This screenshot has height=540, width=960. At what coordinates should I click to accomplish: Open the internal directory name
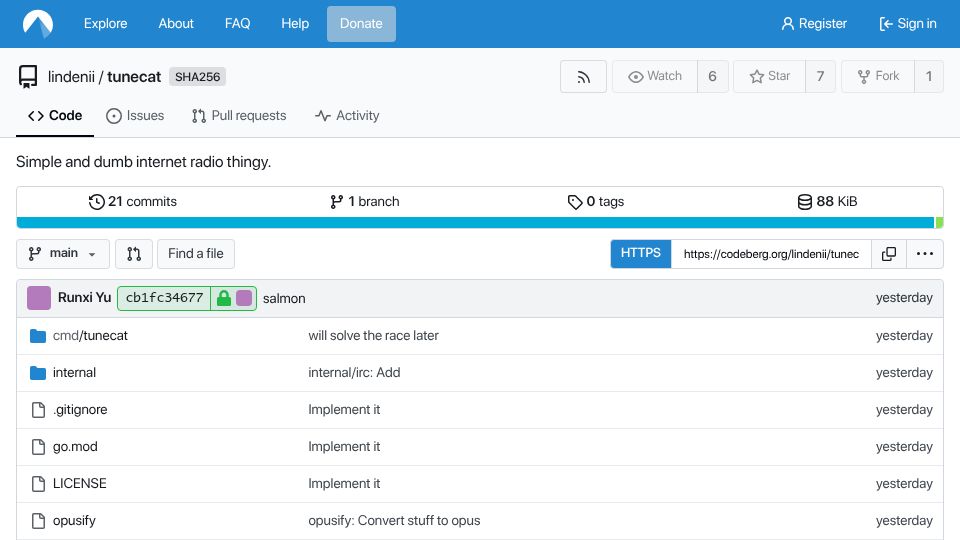(x=74, y=373)
